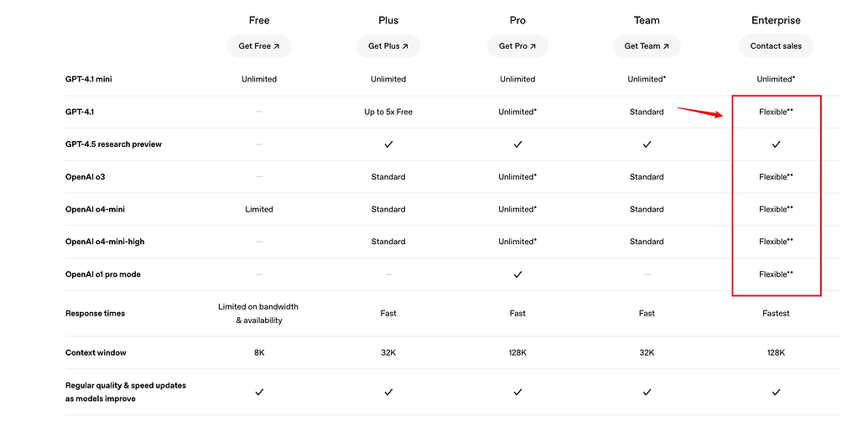
Task: Click the Plus checkmark for GPT-4.5 research preview
Action: [x=388, y=144]
